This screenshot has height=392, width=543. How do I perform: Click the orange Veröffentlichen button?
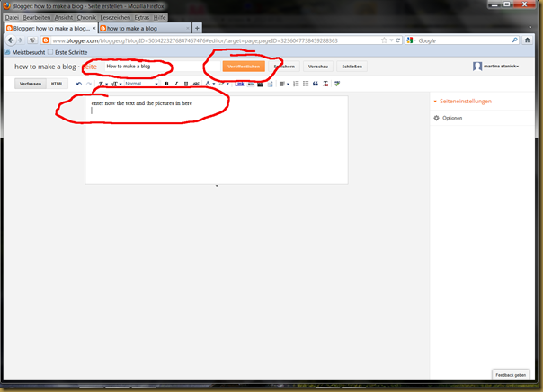click(244, 67)
